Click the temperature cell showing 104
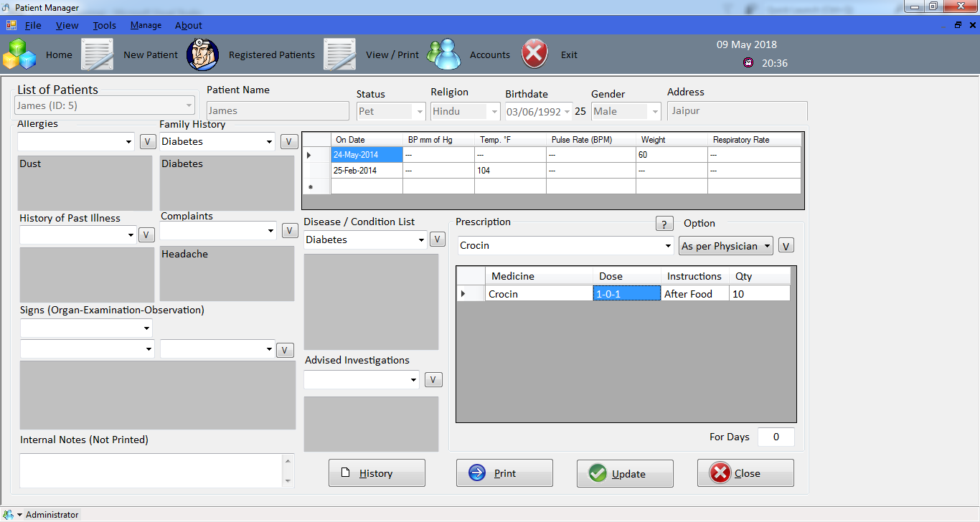Image resolution: width=980 pixels, height=522 pixels. point(510,171)
